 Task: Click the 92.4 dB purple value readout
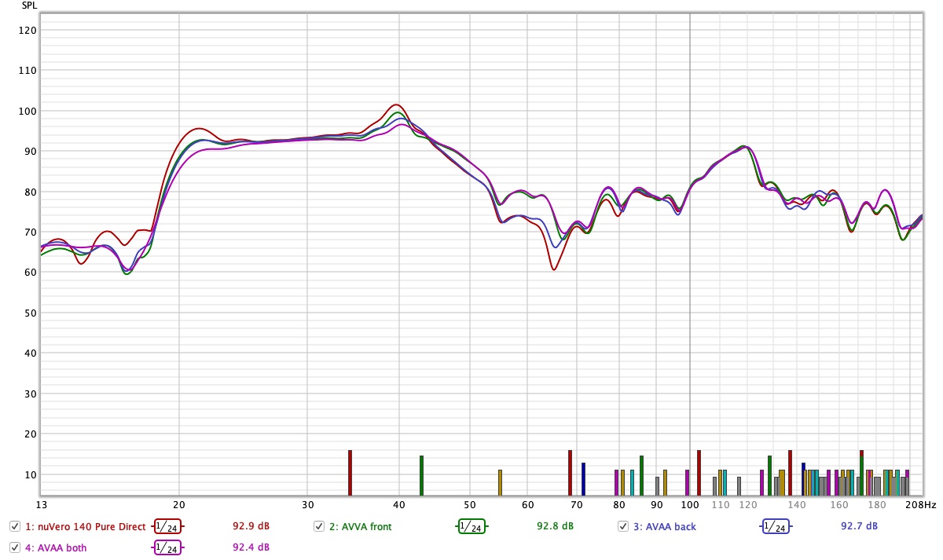(x=251, y=547)
